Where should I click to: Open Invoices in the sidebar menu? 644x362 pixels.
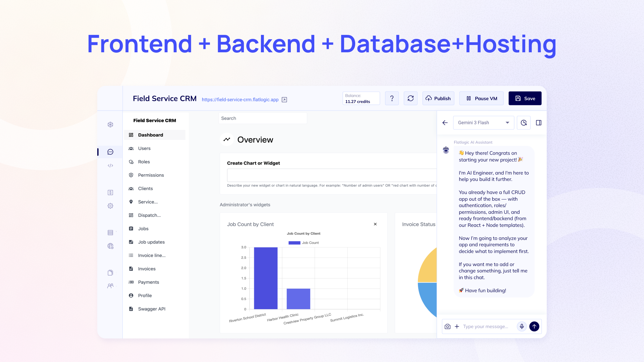[155, 269]
